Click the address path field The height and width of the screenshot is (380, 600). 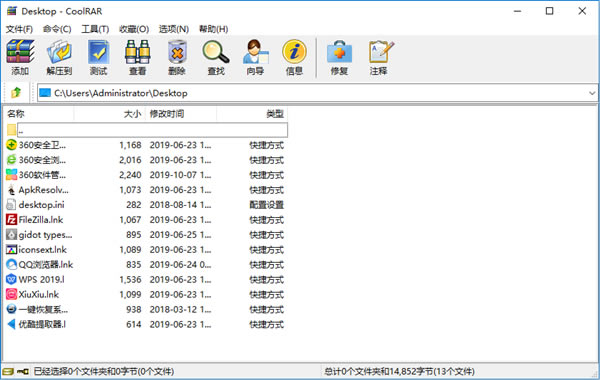pyautogui.click(x=318, y=93)
